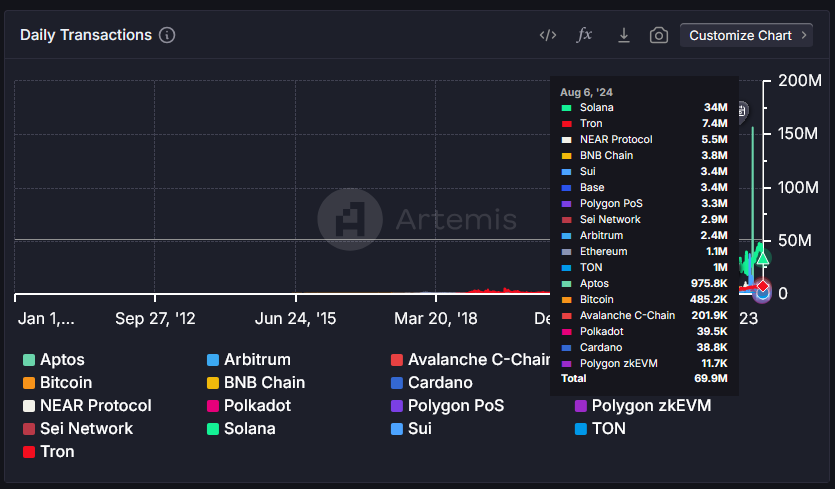835x489 pixels.
Task: Toggle the Aptos series in legend
Action: (x=54, y=360)
